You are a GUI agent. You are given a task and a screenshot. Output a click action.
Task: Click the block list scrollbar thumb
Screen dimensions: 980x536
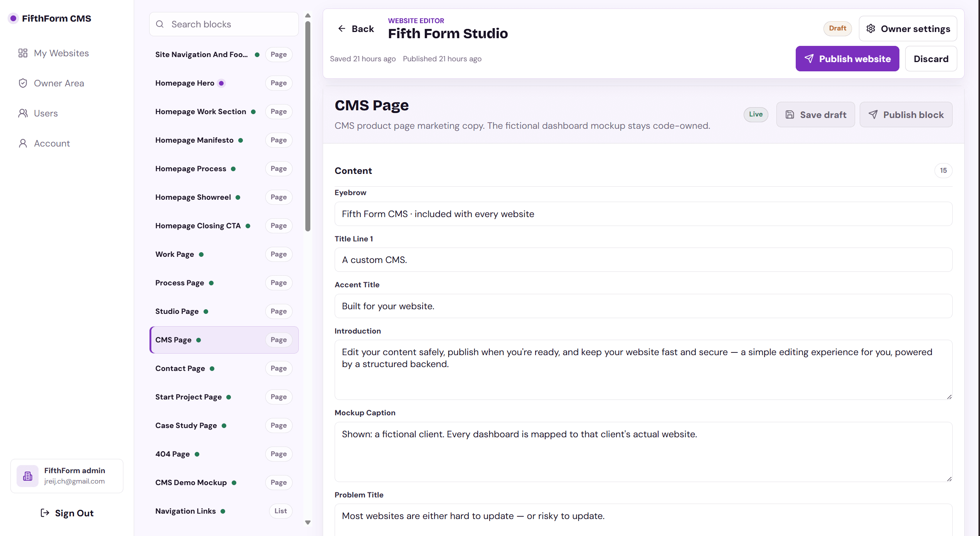coord(308,126)
